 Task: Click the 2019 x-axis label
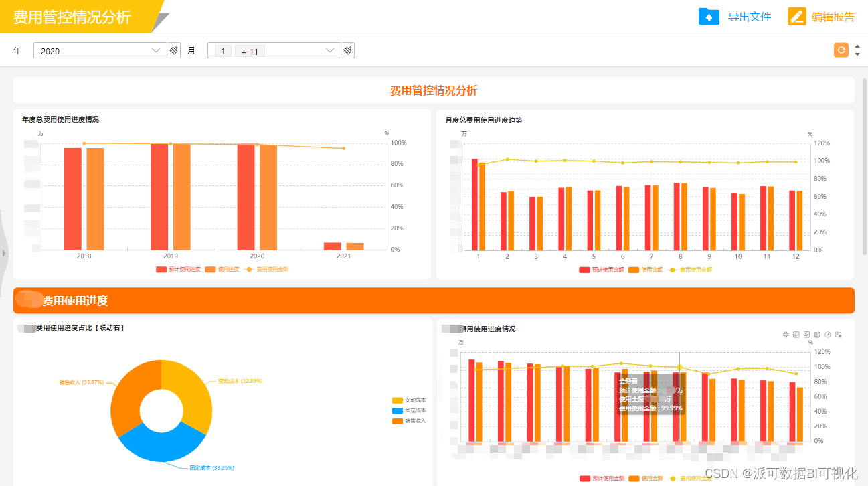coord(171,256)
